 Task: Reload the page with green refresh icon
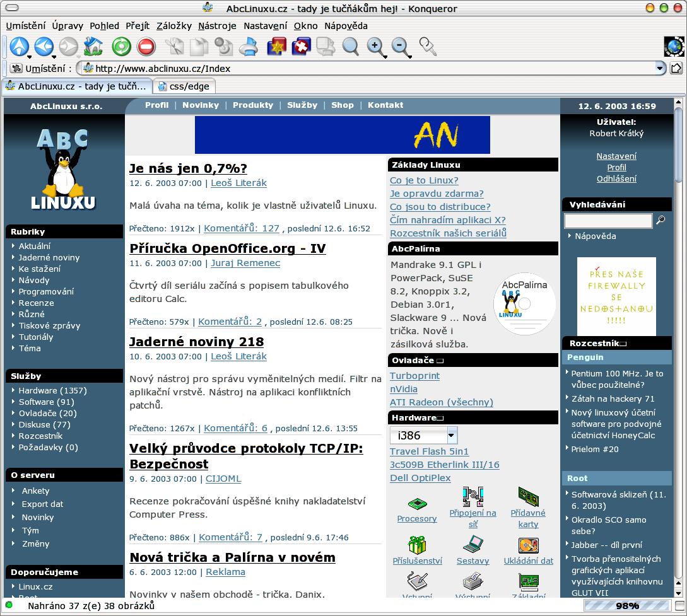(121, 47)
